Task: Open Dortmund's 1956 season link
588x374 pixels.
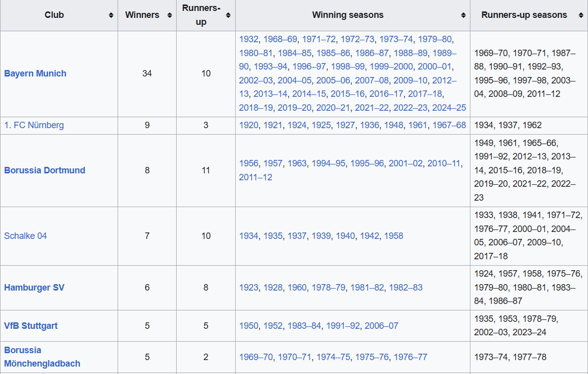Action: (249, 163)
